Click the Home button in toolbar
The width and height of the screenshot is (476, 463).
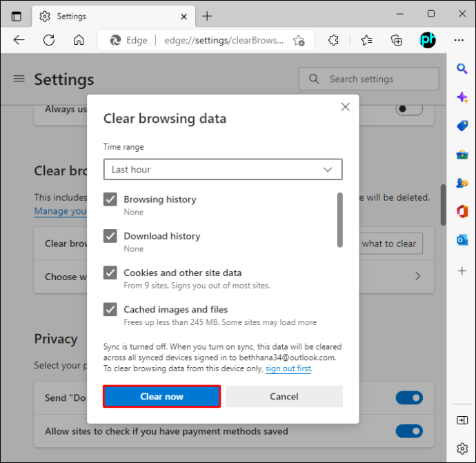point(79,40)
